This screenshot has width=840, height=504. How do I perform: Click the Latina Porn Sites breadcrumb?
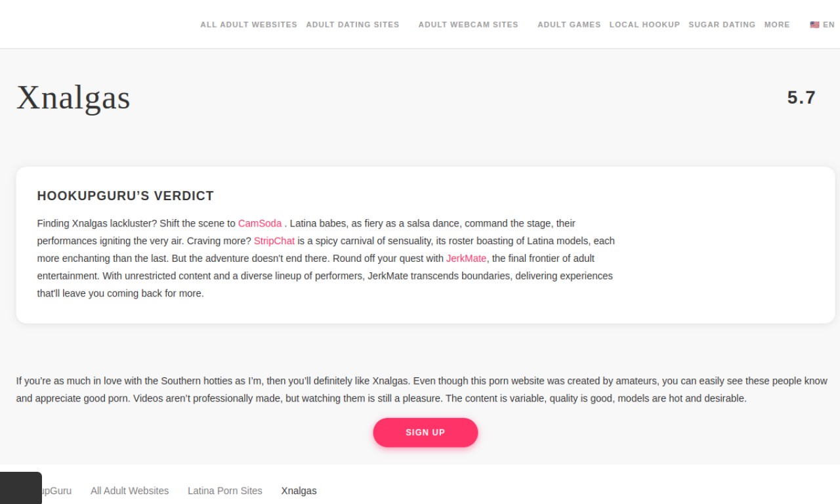click(x=225, y=491)
